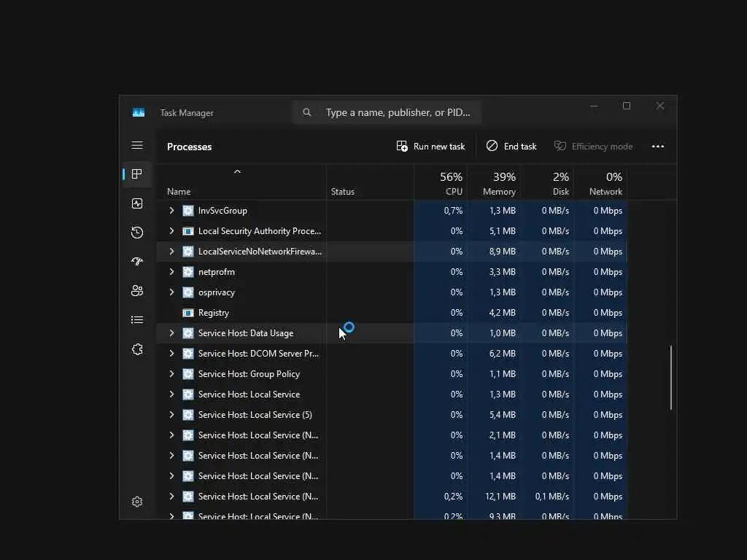
Task: Expand Service Host: DCOM Server Process
Action: (171, 354)
